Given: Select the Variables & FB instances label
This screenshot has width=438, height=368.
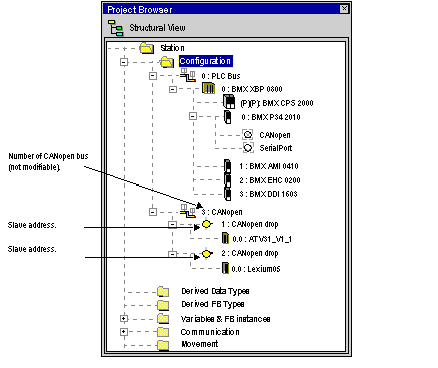Looking at the screenshot, I should point(225,319).
